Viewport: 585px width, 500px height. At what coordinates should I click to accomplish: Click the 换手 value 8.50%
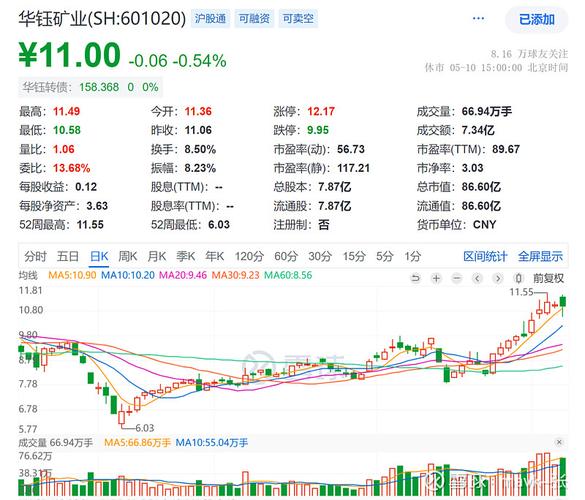click(200, 149)
